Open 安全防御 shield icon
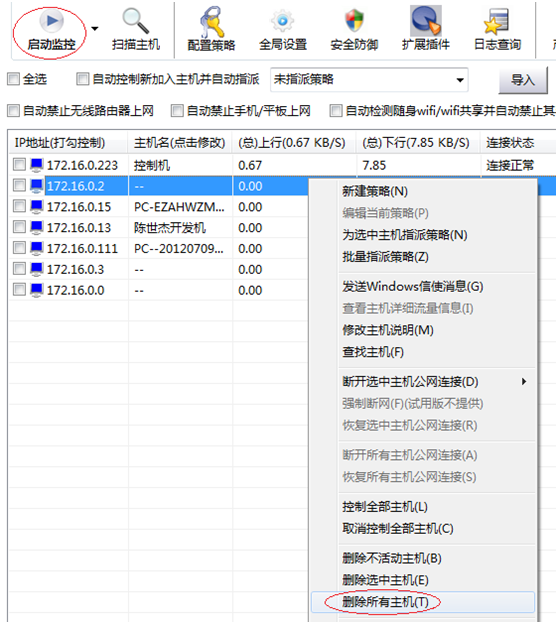The image size is (558, 624). [x=354, y=21]
